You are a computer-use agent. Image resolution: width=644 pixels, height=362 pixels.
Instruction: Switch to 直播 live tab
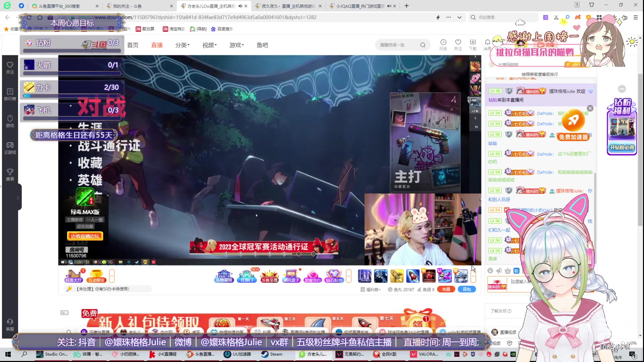157,45
